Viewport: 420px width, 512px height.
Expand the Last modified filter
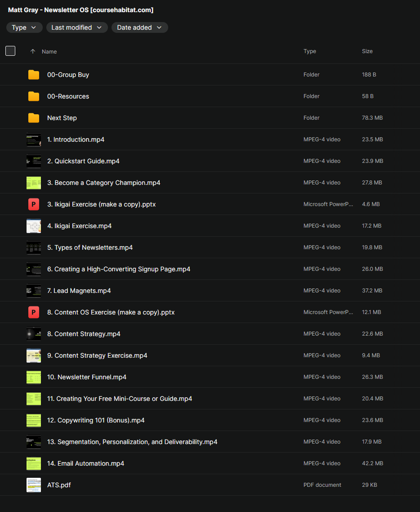pyautogui.click(x=77, y=27)
